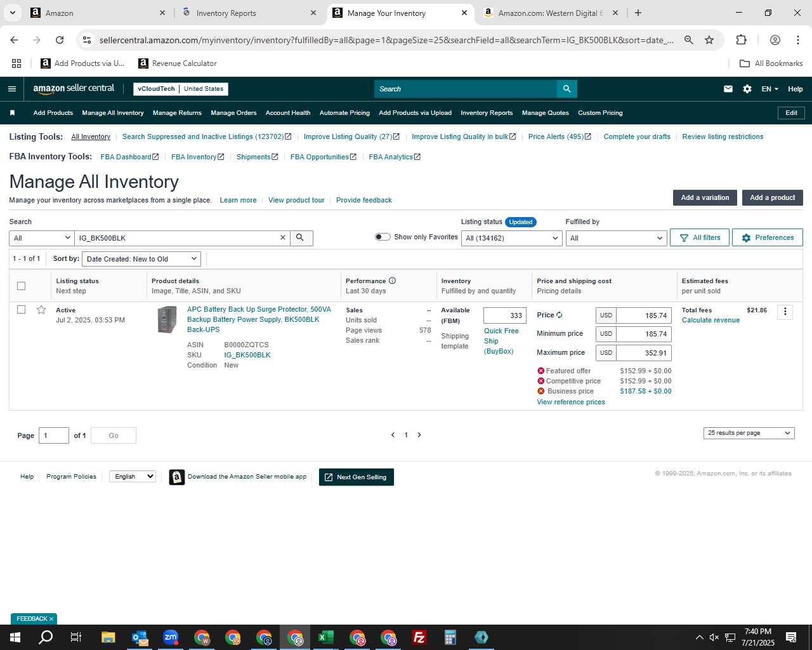Click the top search magnifier button
The width and height of the screenshot is (812, 650).
click(x=566, y=89)
